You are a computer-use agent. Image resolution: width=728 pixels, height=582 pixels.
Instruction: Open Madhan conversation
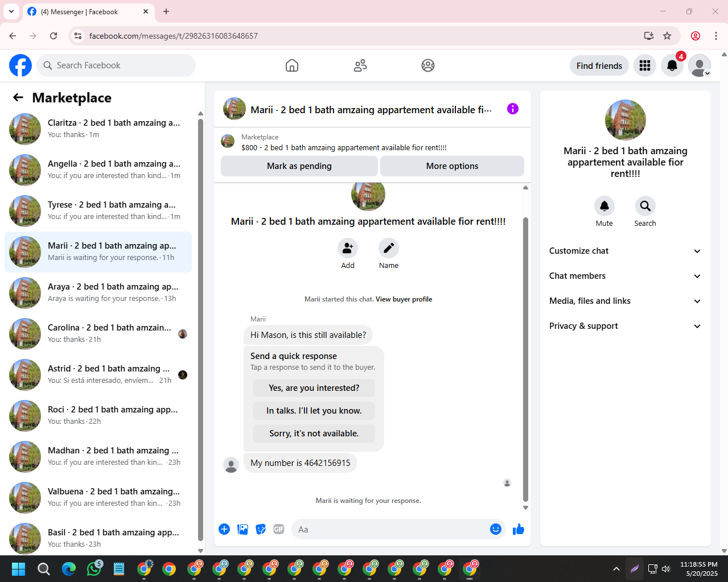98,457
